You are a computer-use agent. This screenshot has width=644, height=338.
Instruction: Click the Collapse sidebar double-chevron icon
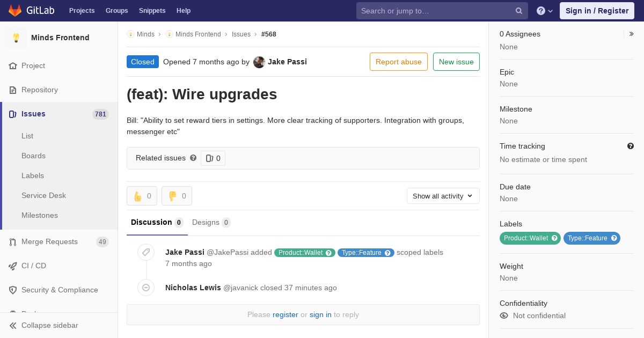coord(13,326)
